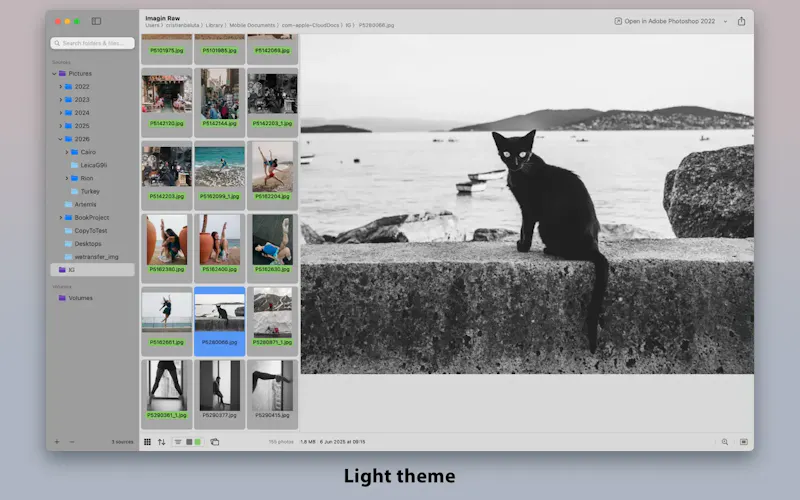
Task: Select thumbnail P5162099_1.jpg
Action: point(219,176)
